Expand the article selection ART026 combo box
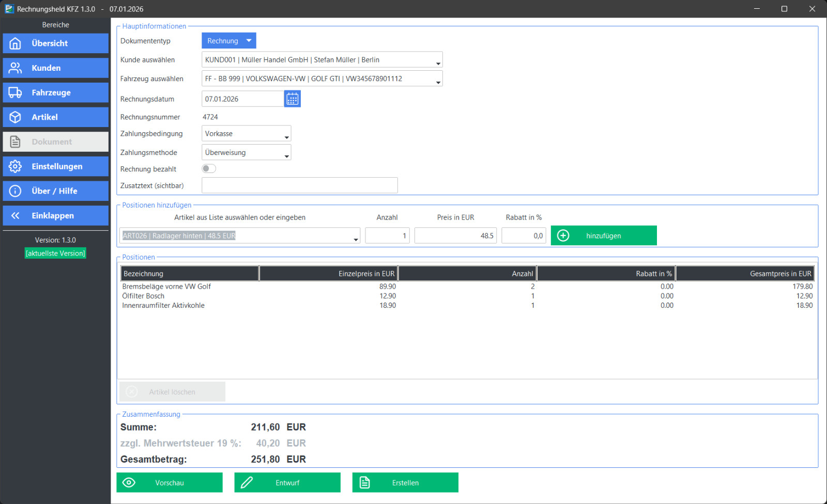This screenshot has height=504, width=827. (356, 239)
